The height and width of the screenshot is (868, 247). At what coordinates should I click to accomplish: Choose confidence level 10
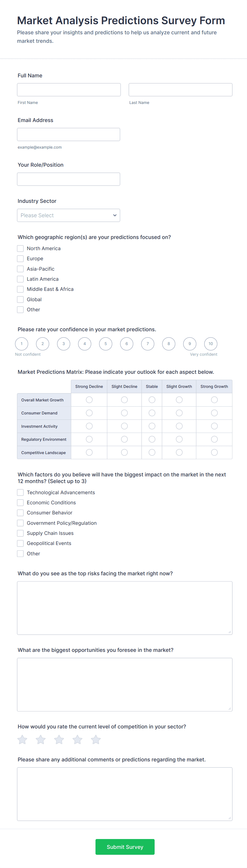click(211, 344)
